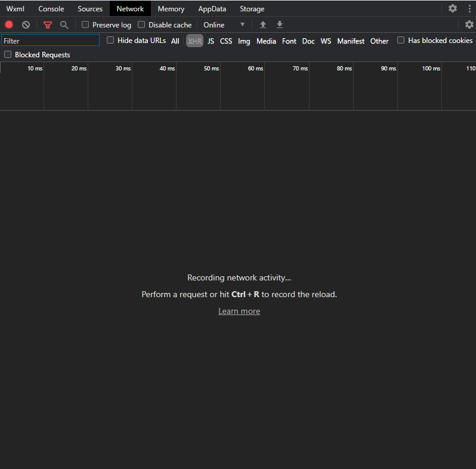Open the Learn more link

239,311
